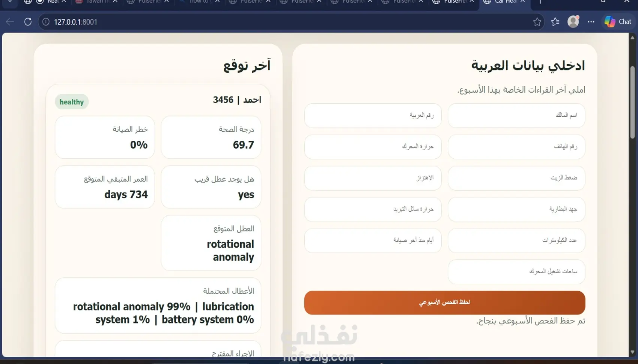Focus the owner name field "اسم المالك"

tap(516, 115)
